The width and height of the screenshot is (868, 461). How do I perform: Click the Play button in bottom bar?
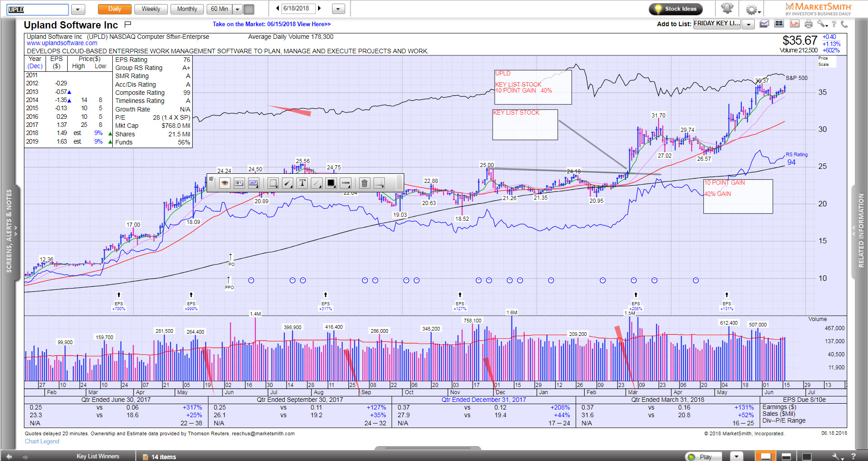704,456
